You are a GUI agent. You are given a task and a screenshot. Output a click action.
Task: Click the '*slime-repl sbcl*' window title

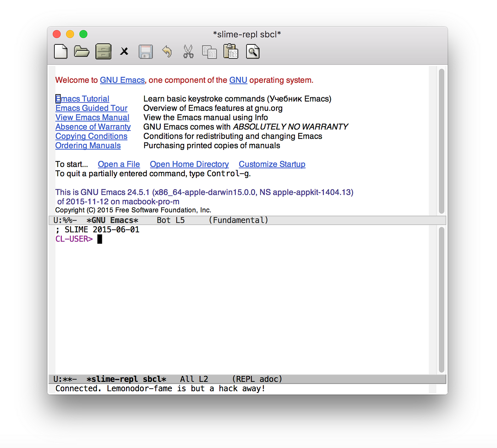pyautogui.click(x=247, y=34)
